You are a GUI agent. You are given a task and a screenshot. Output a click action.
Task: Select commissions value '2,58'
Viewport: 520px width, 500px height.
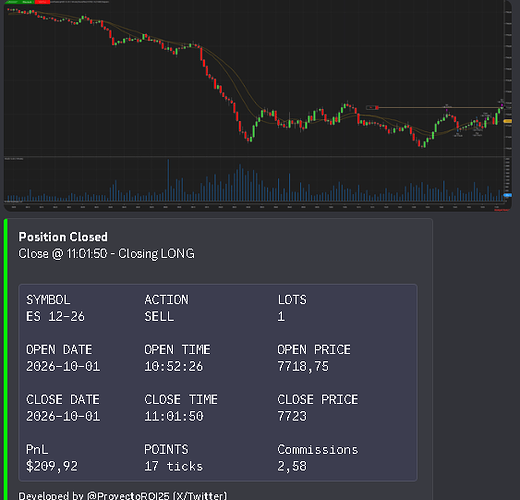tap(292, 466)
